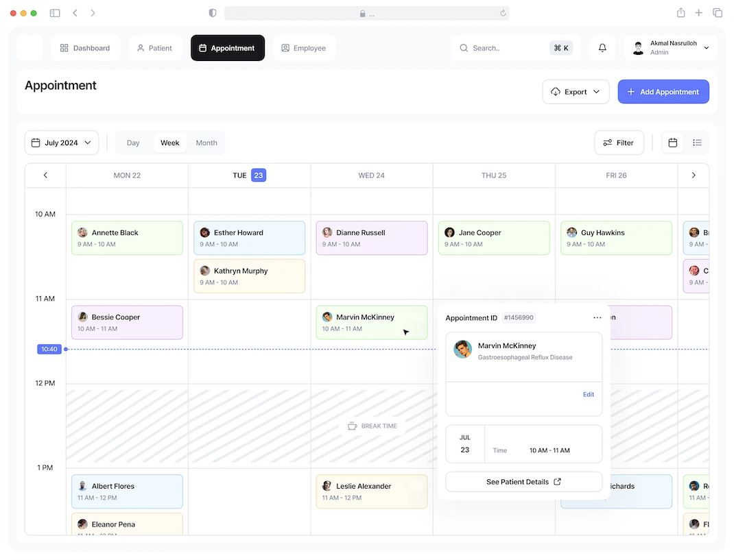Click the Add Appointment button

663,92
